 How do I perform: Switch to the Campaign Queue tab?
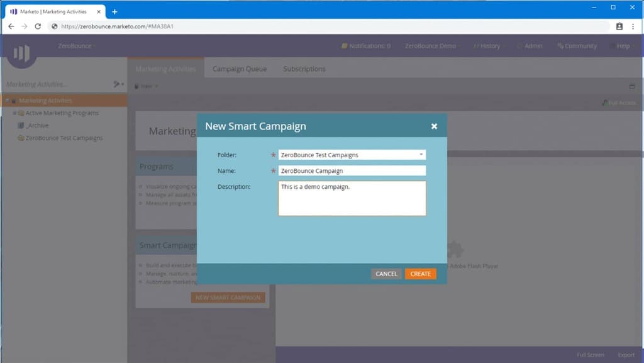(x=240, y=69)
